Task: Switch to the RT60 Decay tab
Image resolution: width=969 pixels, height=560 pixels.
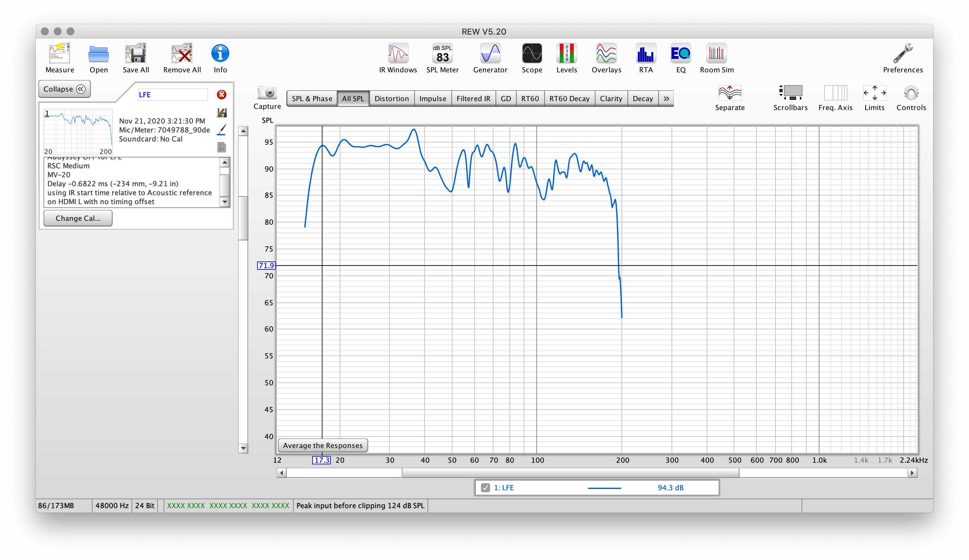Action: click(x=569, y=99)
